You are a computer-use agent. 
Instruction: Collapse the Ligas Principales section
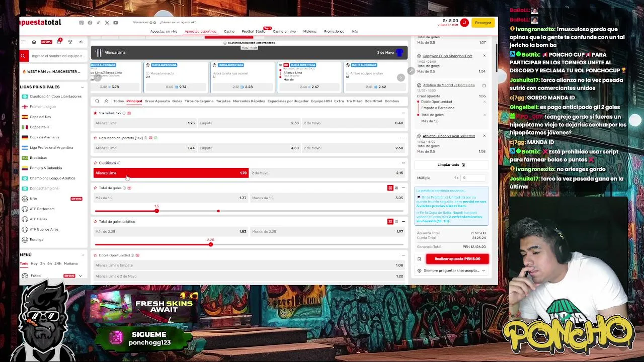tap(83, 87)
